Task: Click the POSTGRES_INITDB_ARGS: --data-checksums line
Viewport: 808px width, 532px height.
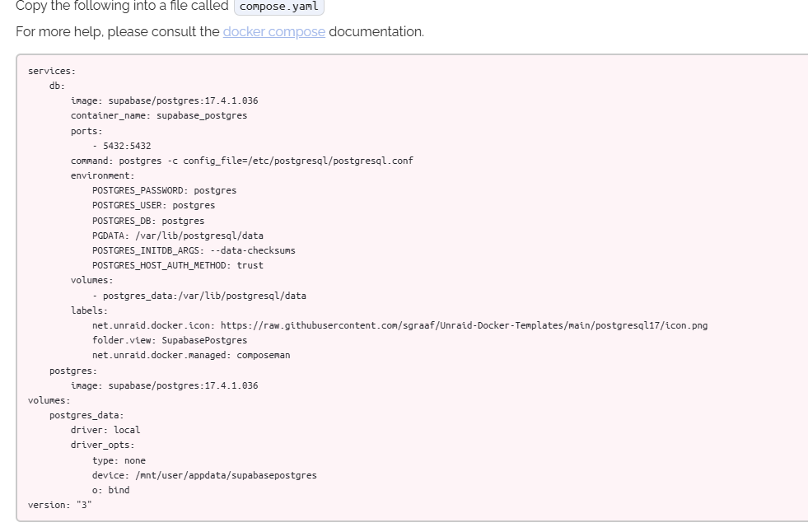Action: coord(194,251)
